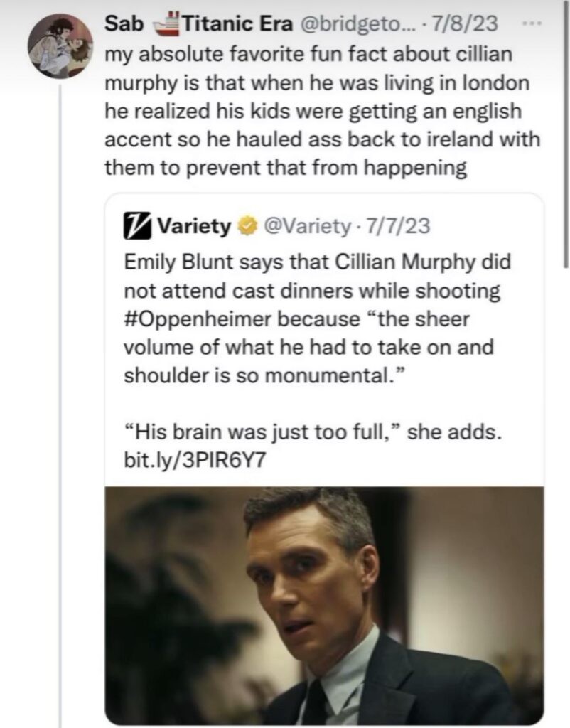Click the main tweet text about the English accent
570x728 pixels.
pos(320,112)
